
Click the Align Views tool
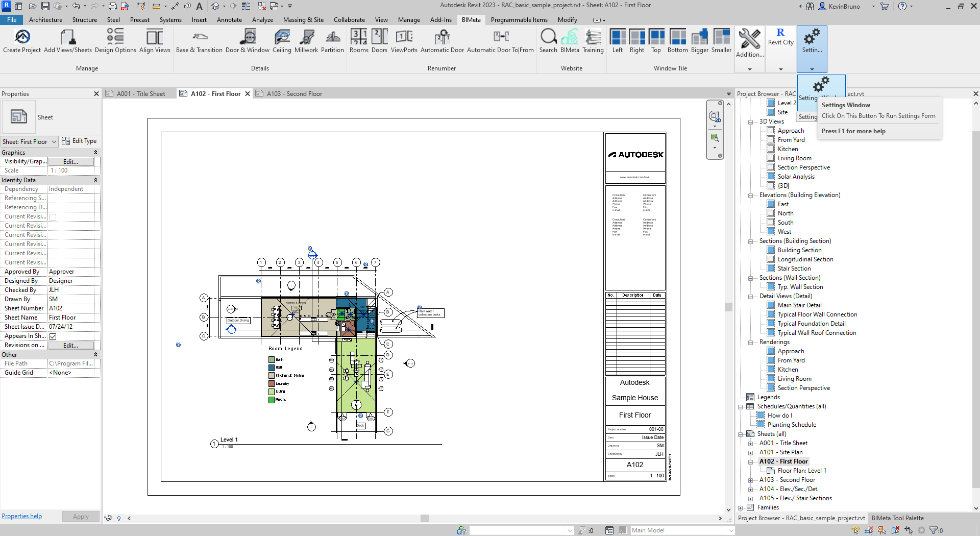[155, 41]
